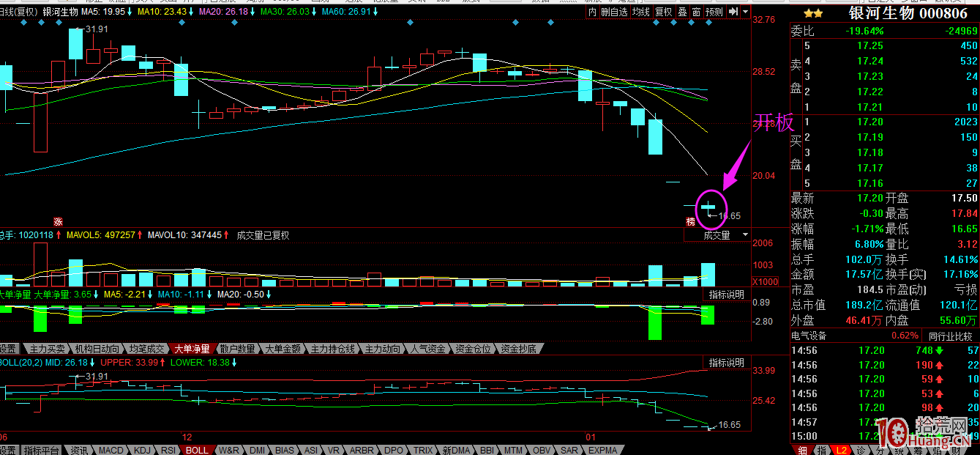
Task: Switch to the TRIX indicator tab
Action: [423, 450]
